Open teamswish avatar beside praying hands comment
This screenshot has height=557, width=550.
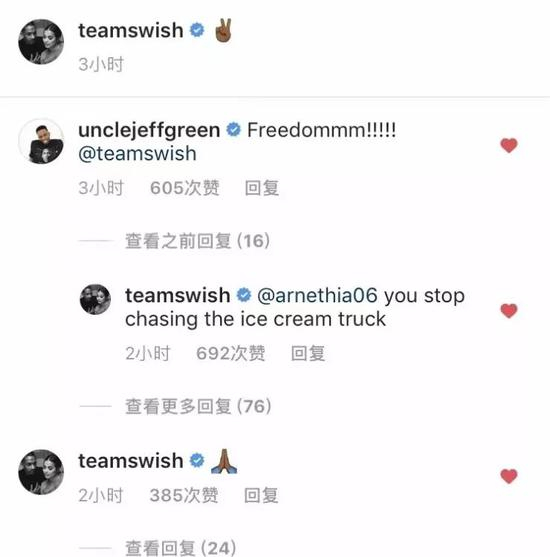(41, 472)
